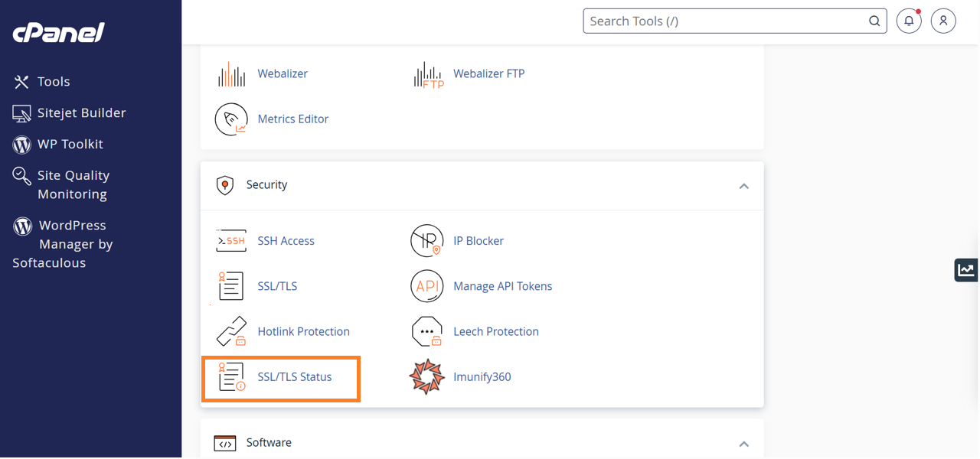980x459 pixels.
Task: Go to Sitejet Builder in sidebar
Action: tap(81, 113)
